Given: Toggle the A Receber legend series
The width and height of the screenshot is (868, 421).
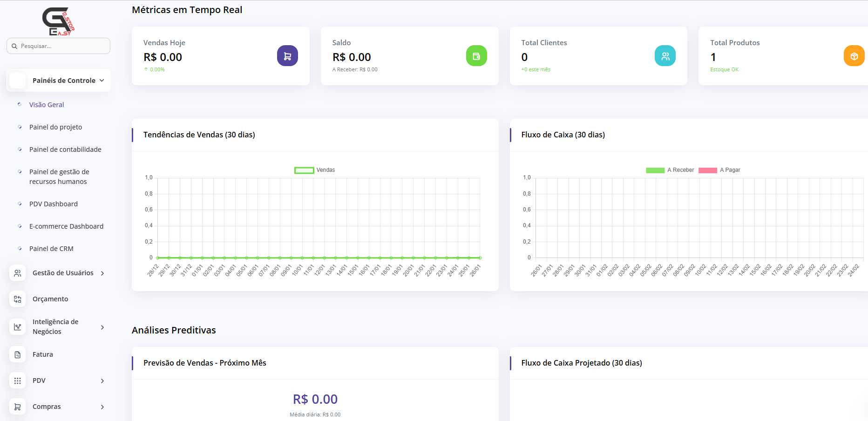Looking at the screenshot, I should click(x=670, y=170).
